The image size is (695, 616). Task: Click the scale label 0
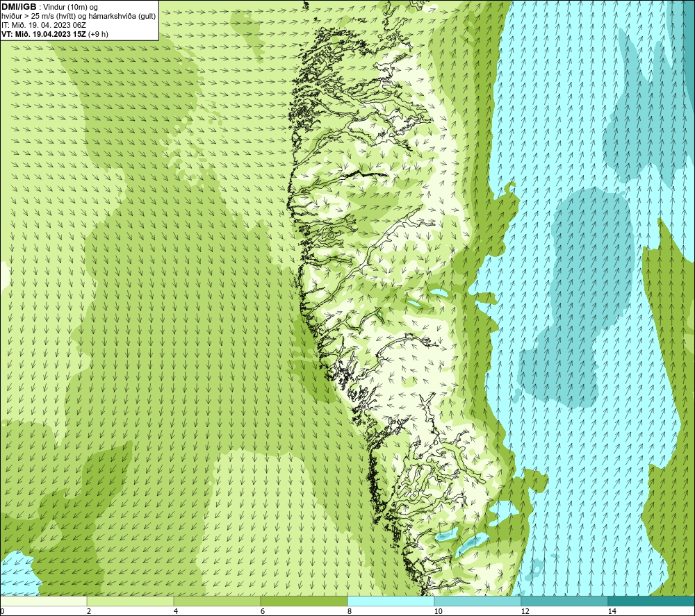click(x=2, y=611)
